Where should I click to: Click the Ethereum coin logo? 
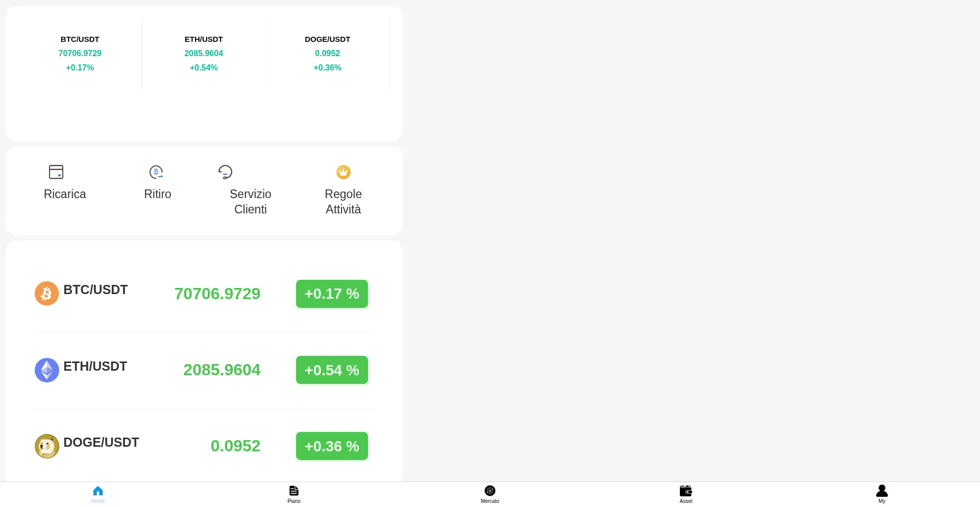(47, 370)
